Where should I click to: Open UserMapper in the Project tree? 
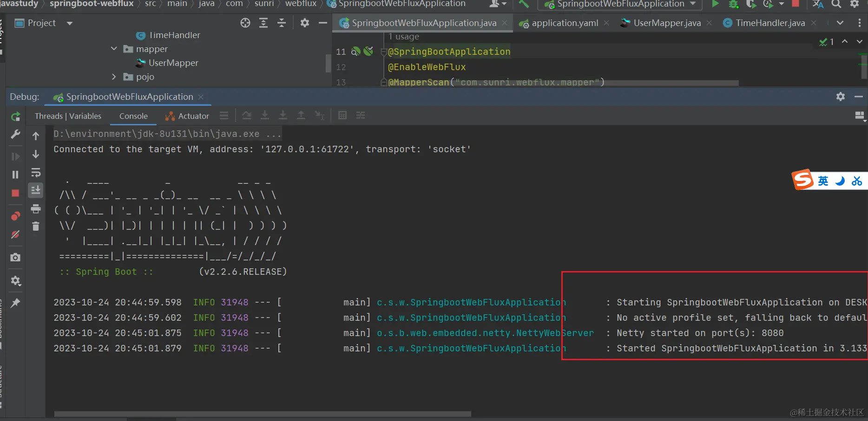[x=167, y=63]
